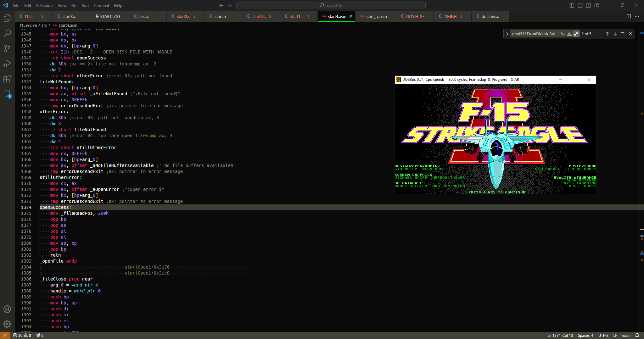Screen dimensions: 644x339
Task: Open the View menu
Action: coord(62,5)
